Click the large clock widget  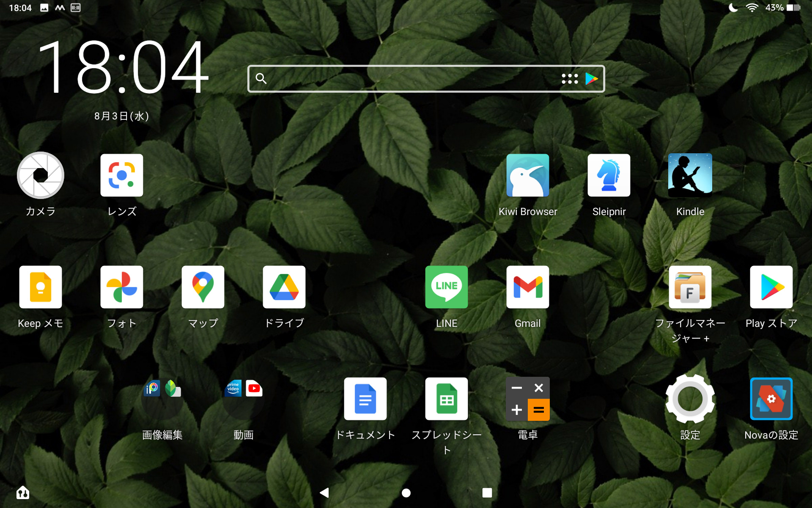[123, 68]
